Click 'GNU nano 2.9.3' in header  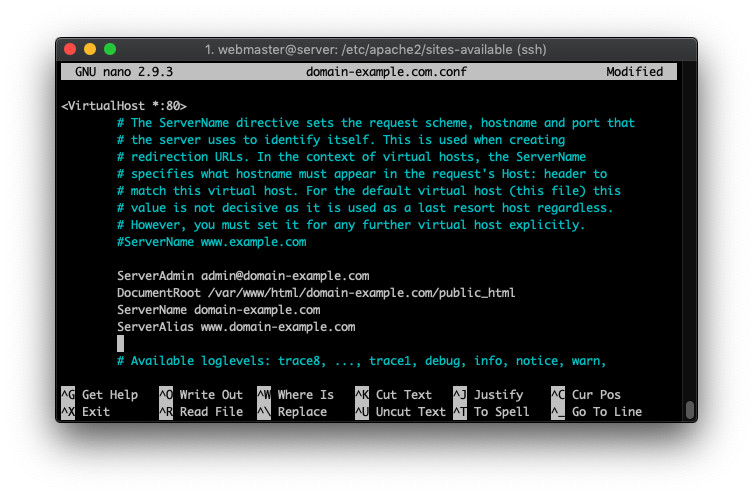(124, 72)
